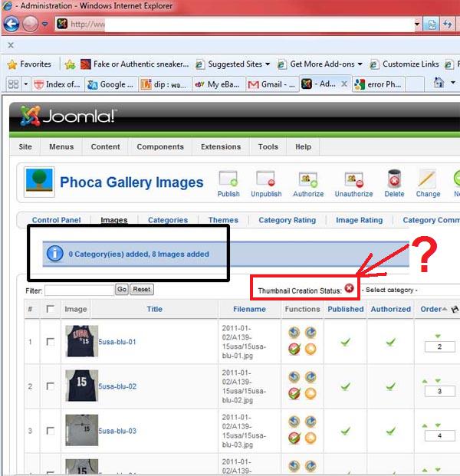The width and height of the screenshot is (460, 476).
Task: Open the address bar dropdown arrow
Action: click(x=417, y=25)
